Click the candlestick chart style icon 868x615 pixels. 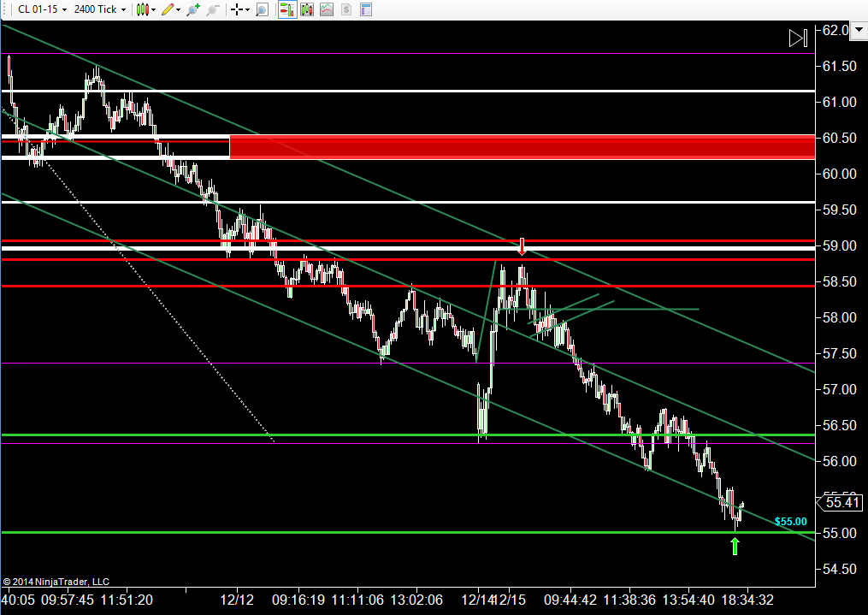point(142,9)
